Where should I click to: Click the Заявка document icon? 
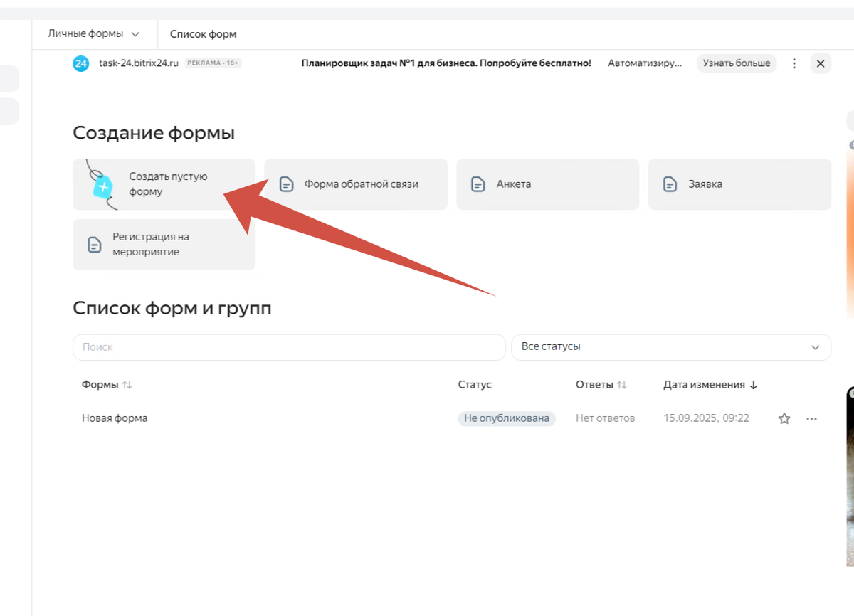pyautogui.click(x=670, y=184)
